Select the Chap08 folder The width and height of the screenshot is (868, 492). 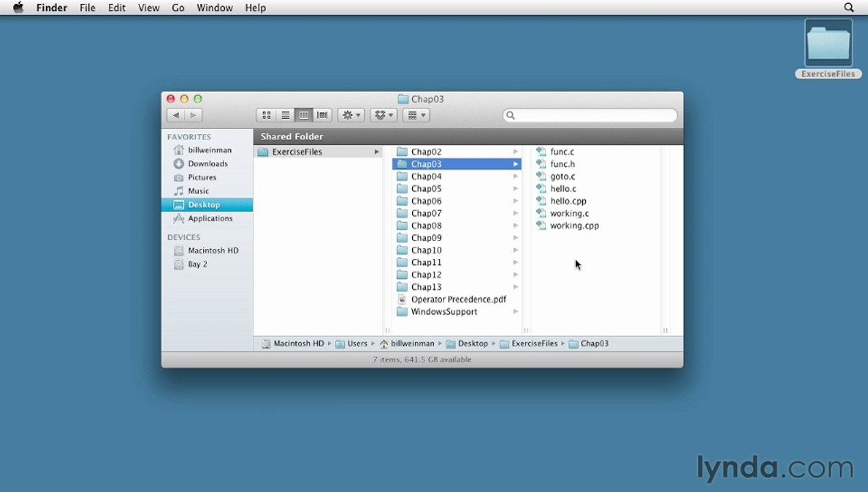coord(457,225)
